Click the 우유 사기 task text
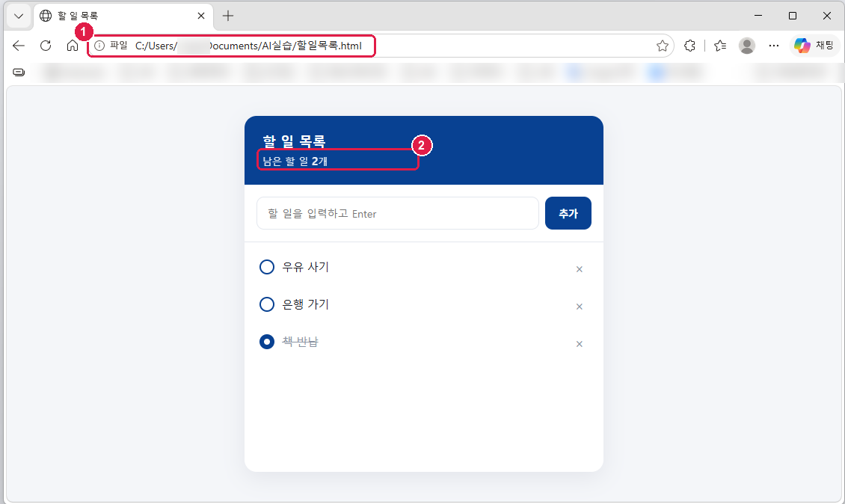This screenshot has height=504, width=845. coord(306,267)
